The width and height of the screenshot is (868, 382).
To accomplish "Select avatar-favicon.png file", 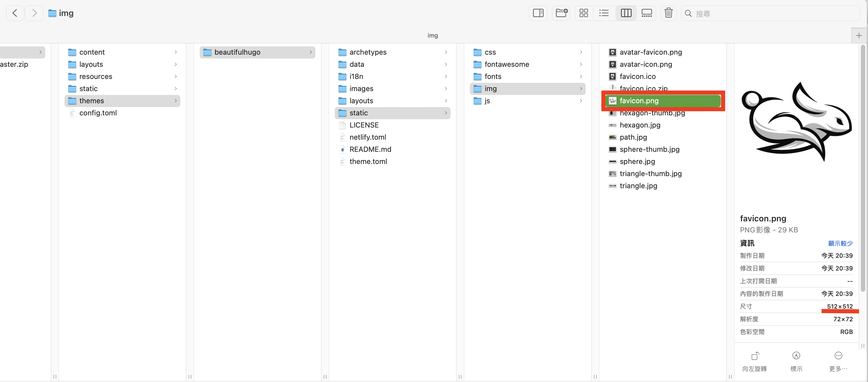I will 663,52.
